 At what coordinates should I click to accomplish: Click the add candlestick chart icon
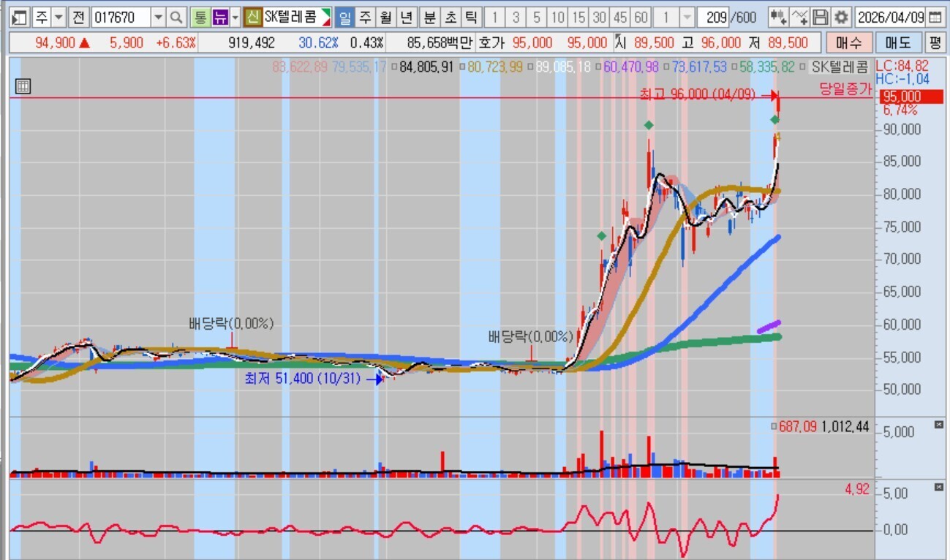(x=779, y=17)
